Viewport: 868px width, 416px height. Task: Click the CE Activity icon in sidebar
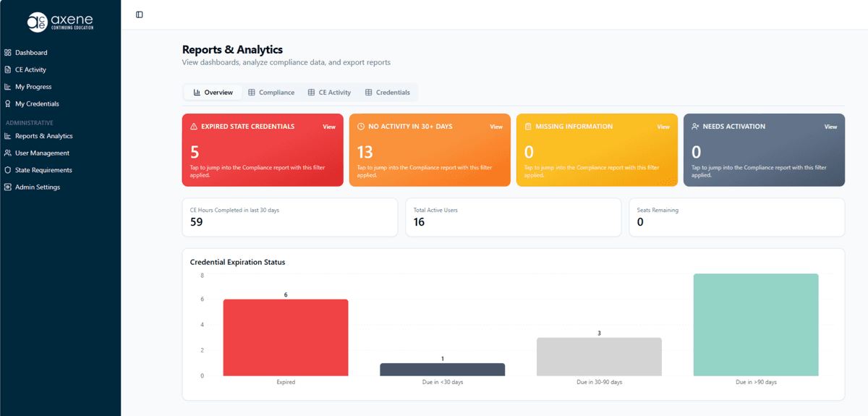coord(7,69)
